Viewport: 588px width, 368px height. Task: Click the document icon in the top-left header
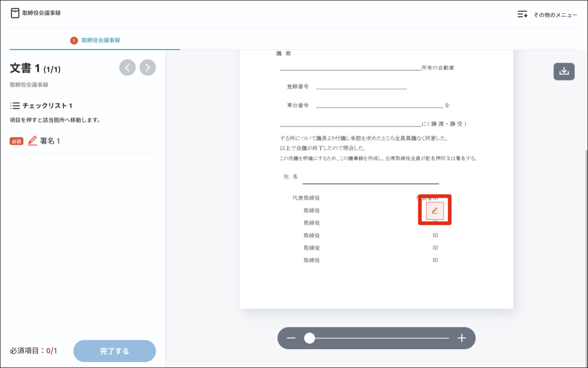click(15, 13)
